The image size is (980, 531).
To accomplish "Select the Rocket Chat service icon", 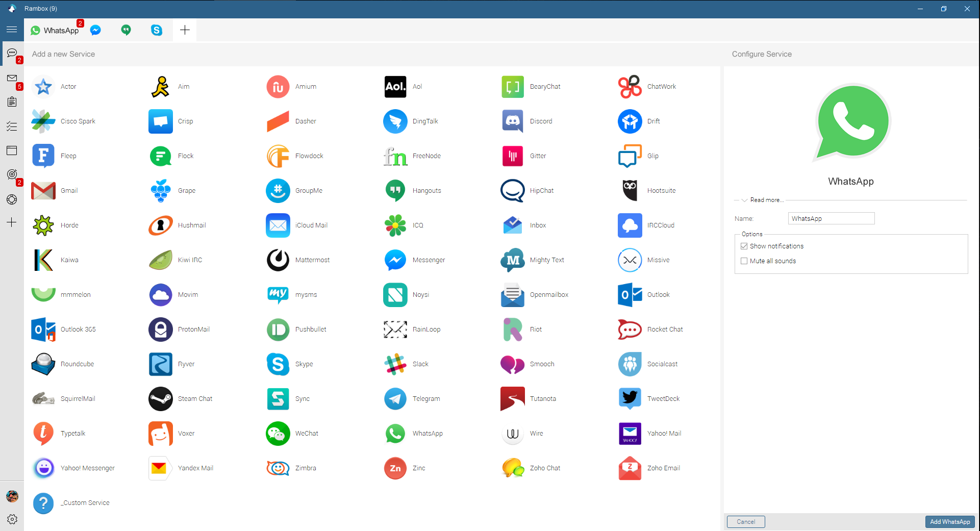I will click(x=630, y=330).
